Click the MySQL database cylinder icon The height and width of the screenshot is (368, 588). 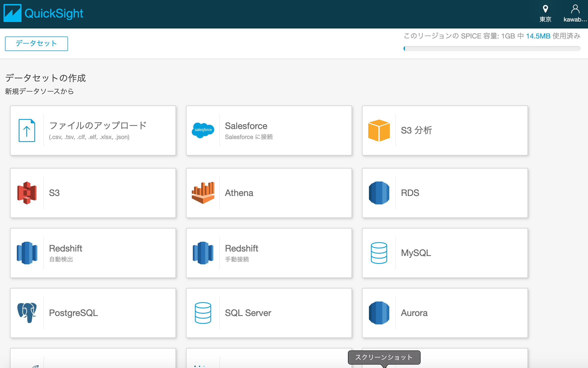tap(379, 253)
